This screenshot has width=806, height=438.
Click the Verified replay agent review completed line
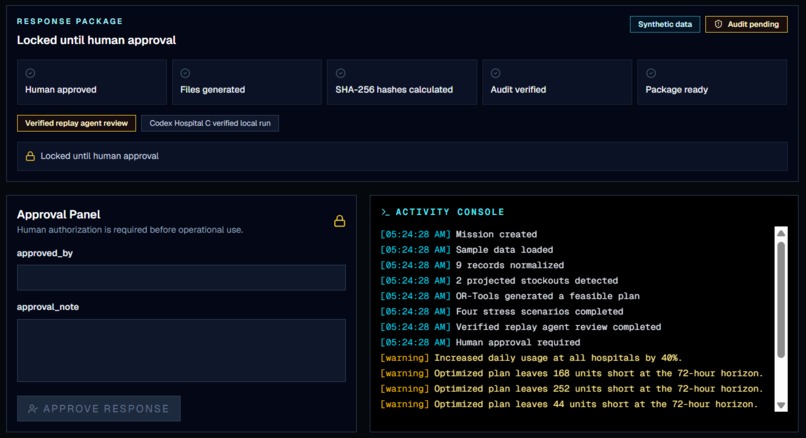pos(521,327)
